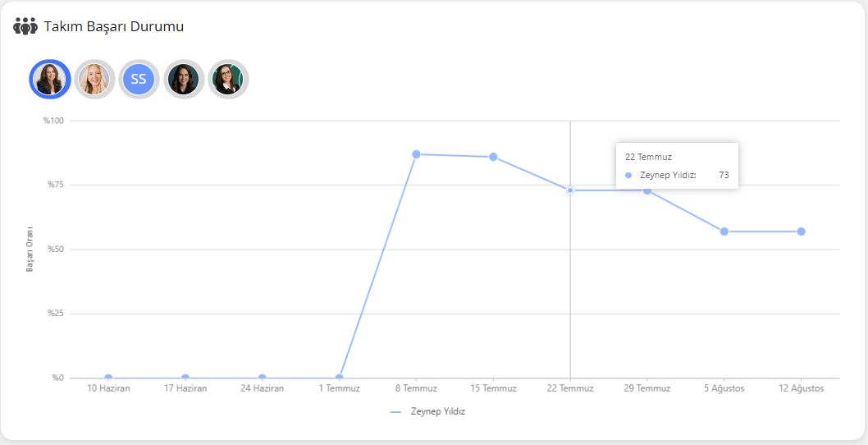
Task: Click the team group icon beside the title
Action: (x=25, y=26)
